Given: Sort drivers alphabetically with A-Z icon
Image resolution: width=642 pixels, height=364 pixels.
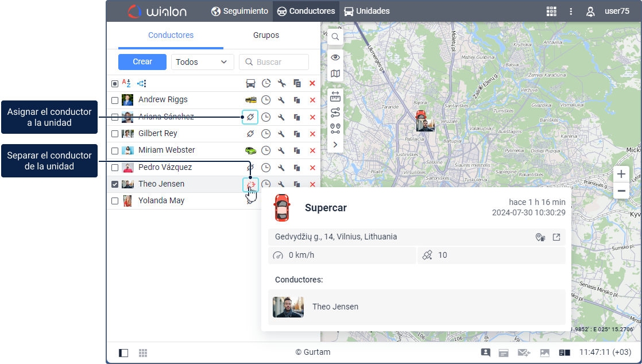Looking at the screenshot, I should coord(127,83).
